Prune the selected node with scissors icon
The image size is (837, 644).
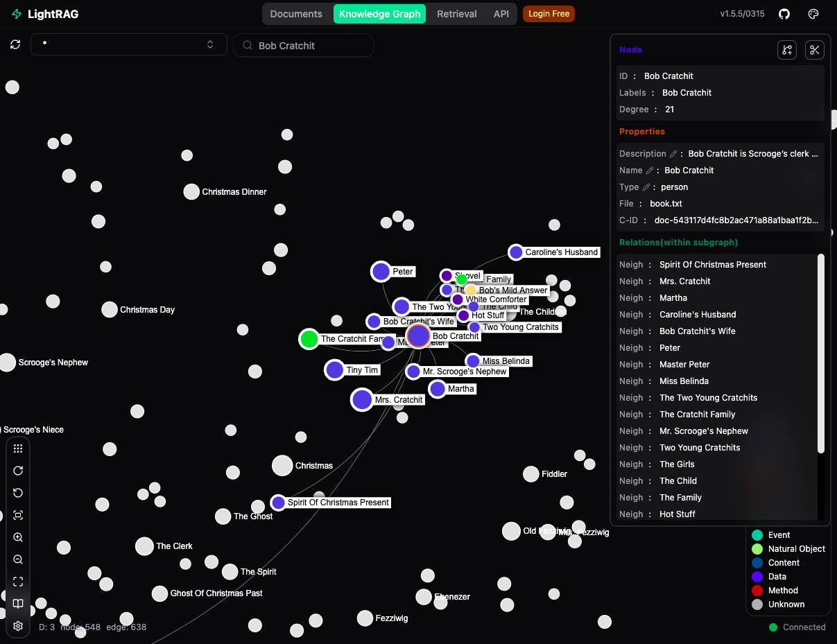(814, 50)
